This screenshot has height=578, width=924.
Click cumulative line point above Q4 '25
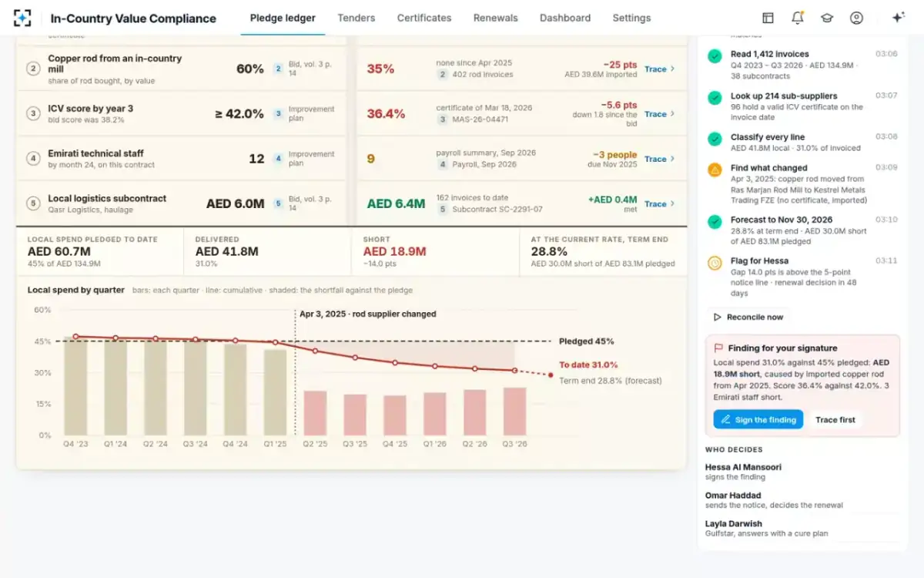pyautogui.click(x=395, y=362)
